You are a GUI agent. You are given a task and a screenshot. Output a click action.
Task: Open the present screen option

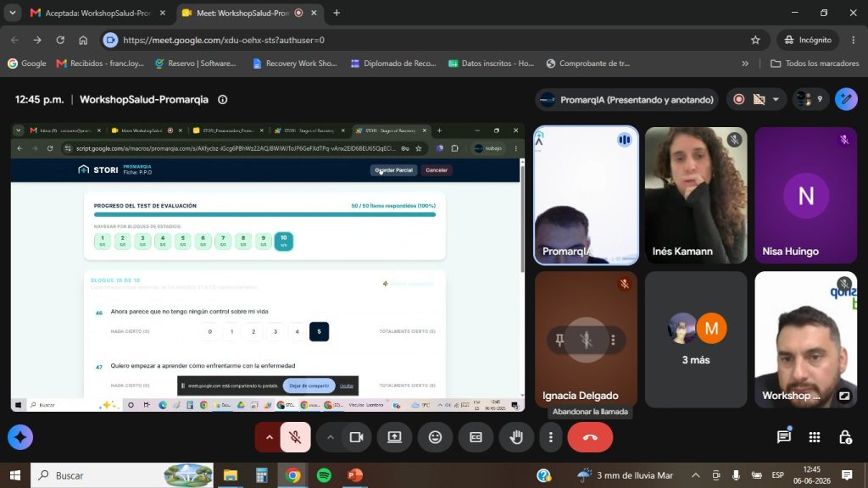pyautogui.click(x=394, y=437)
